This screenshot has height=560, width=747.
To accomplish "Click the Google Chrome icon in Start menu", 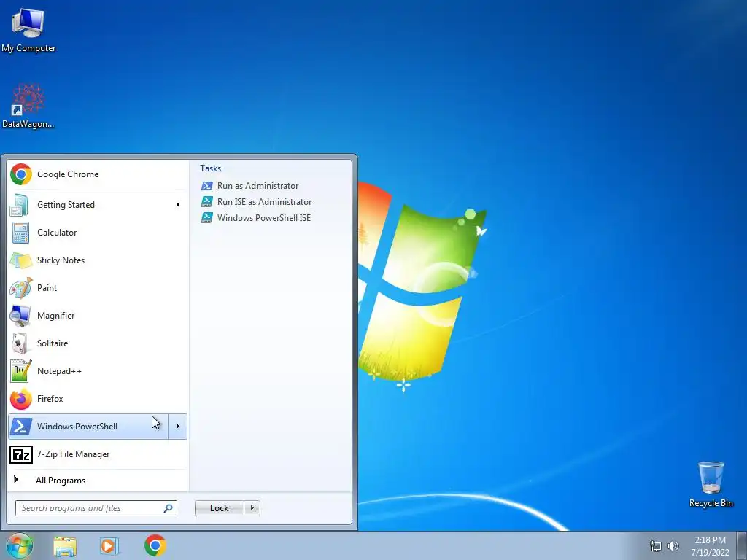I will tap(21, 174).
